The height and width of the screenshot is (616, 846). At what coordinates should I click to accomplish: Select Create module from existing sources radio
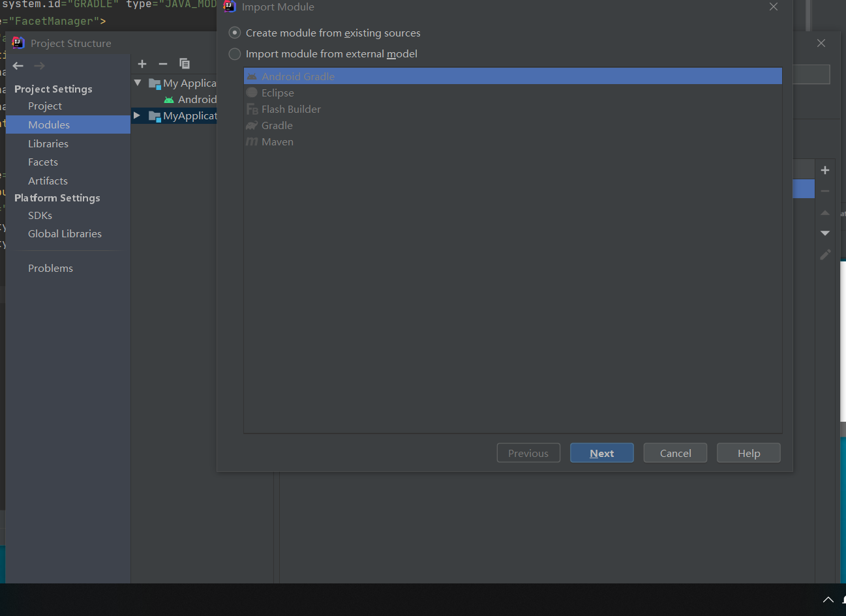tap(235, 33)
